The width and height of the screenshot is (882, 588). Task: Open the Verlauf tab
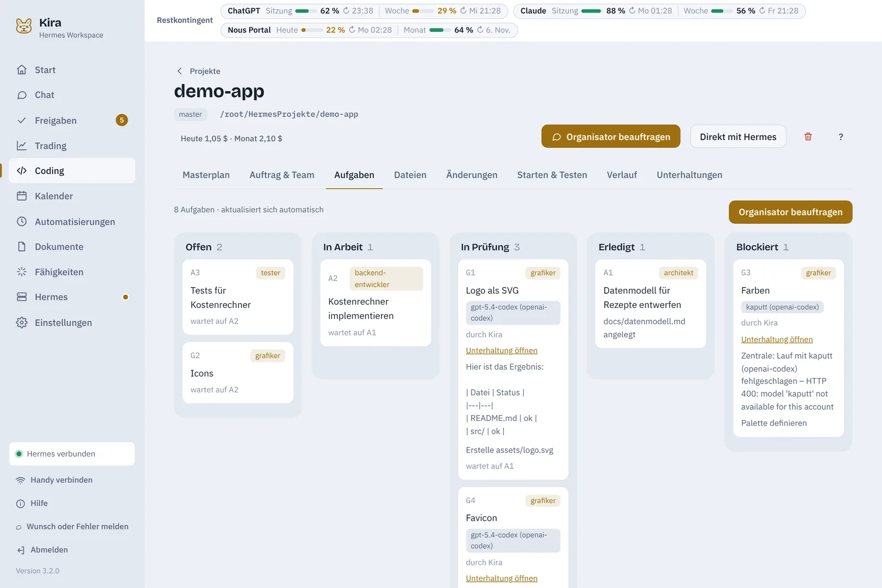point(622,175)
